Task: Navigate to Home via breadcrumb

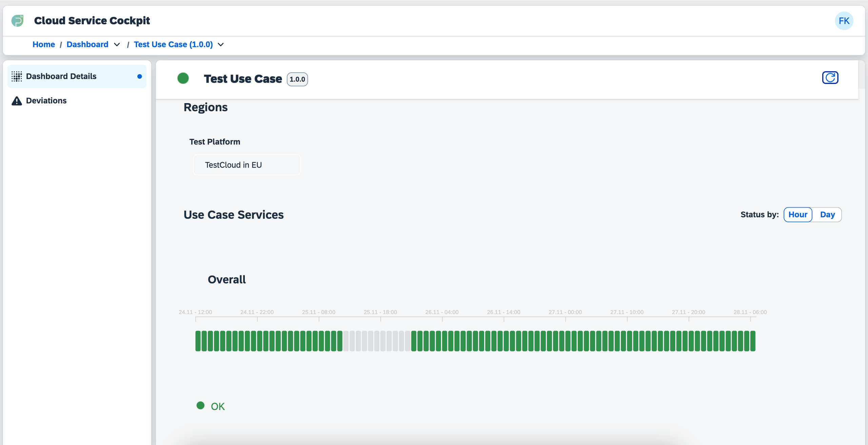Action: pyautogui.click(x=43, y=44)
